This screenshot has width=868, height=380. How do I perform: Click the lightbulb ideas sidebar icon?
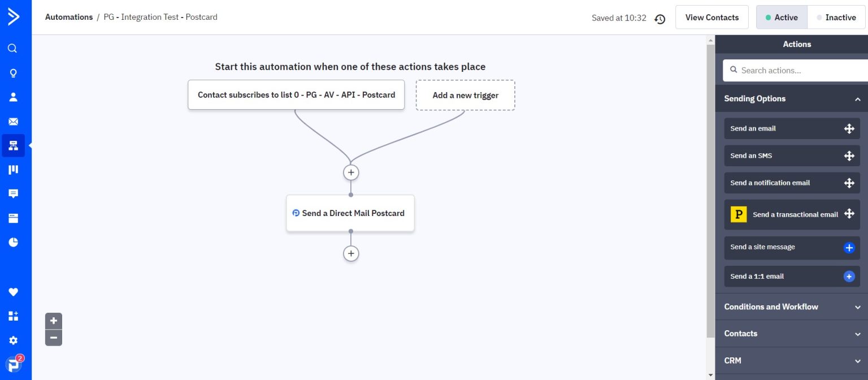[x=12, y=73]
